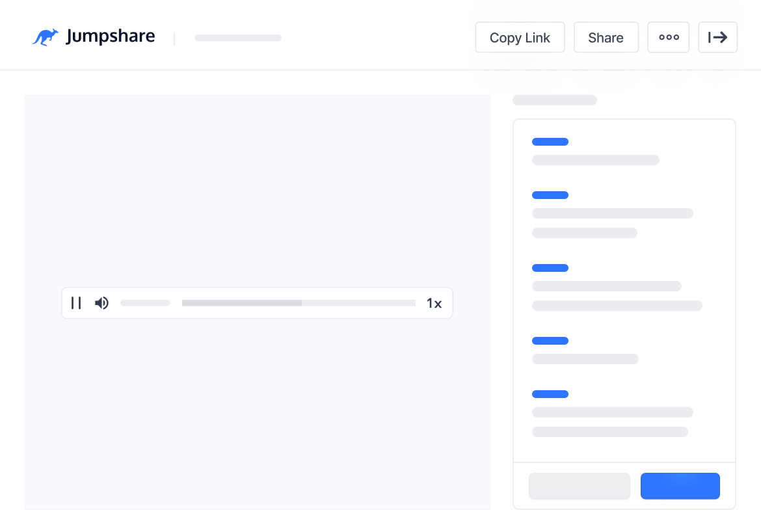Select the first blue label in sidebar
Image resolution: width=761 pixels, height=532 pixels.
click(550, 142)
